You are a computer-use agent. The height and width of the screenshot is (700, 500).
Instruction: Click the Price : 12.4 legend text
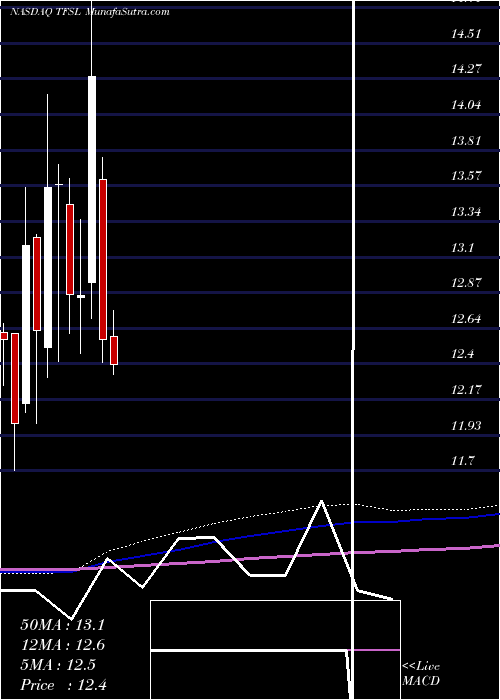pos(63,685)
